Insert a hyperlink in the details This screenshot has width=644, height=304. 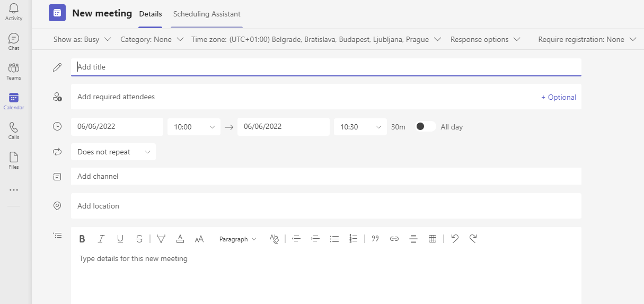[394, 239]
